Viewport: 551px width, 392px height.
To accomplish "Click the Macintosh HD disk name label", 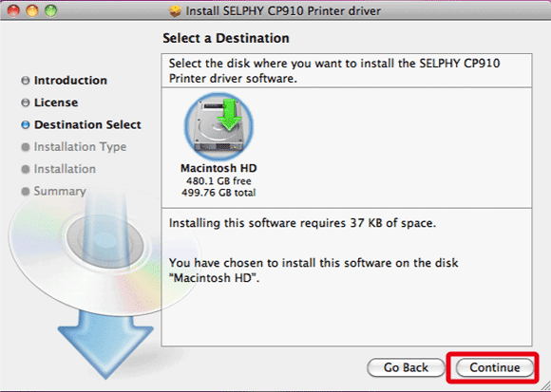I will (218, 168).
